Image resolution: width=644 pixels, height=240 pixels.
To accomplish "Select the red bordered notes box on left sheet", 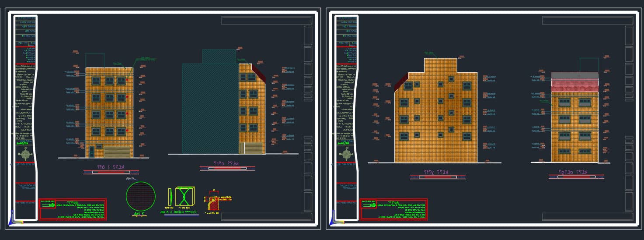I will [73, 209].
